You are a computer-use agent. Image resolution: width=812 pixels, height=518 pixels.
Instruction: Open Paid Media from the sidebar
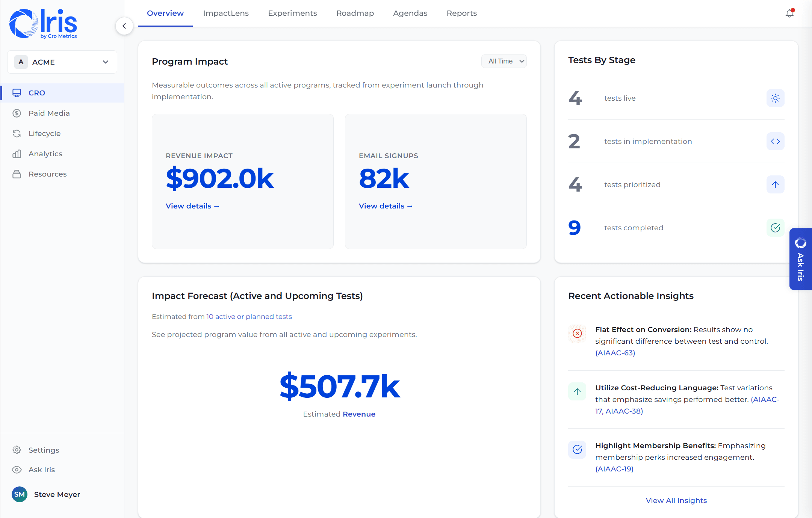[49, 113]
